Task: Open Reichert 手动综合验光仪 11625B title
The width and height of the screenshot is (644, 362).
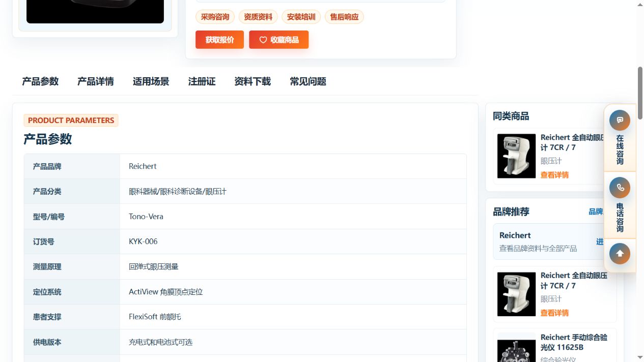Action: [574, 342]
